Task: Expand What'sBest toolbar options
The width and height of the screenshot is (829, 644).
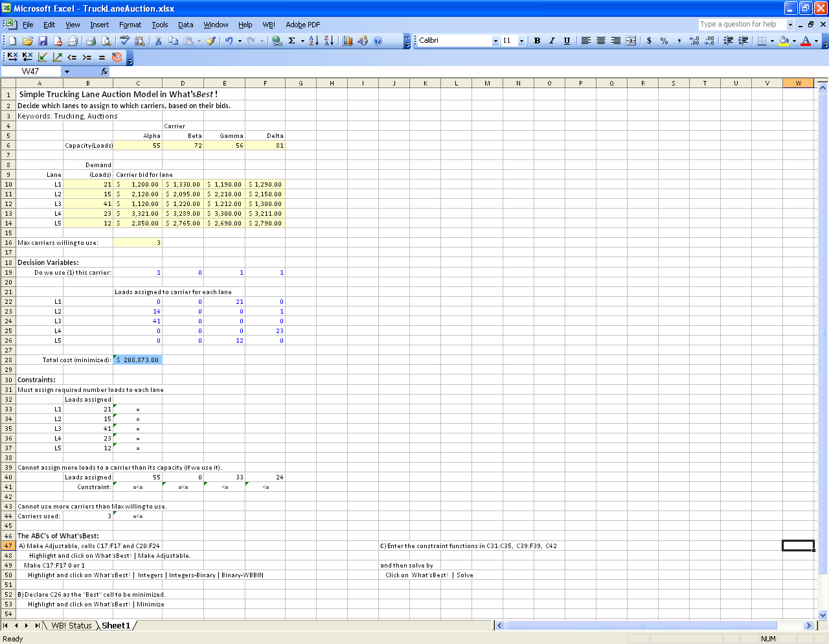Action: coord(130,60)
